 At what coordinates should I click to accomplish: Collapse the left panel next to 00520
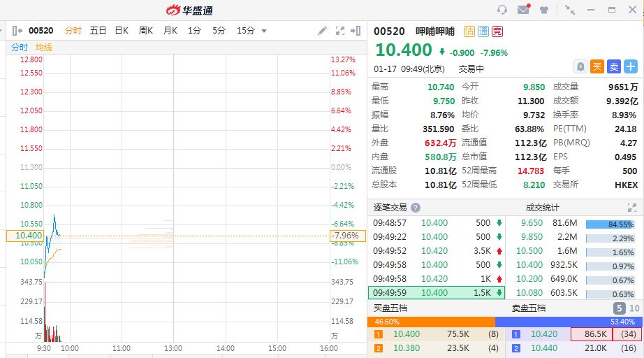17,31
